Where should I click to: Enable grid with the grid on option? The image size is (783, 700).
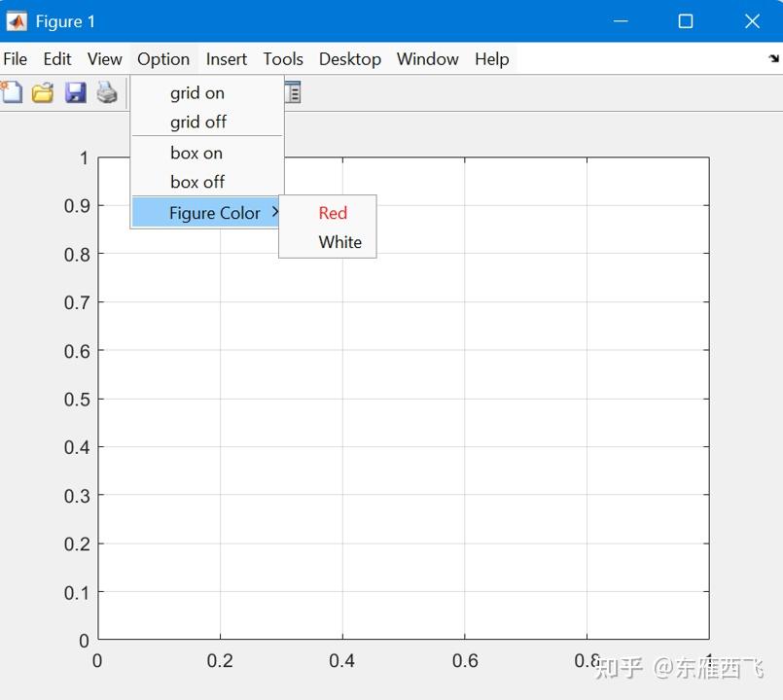pos(196,92)
